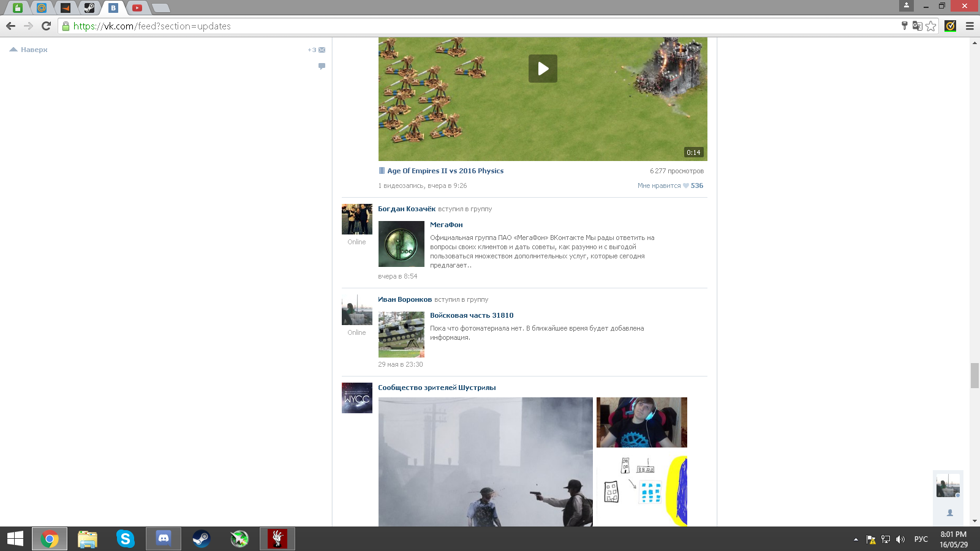The height and width of the screenshot is (551, 980).
Task: Click the heart like icon beside 536
Action: pos(686,186)
